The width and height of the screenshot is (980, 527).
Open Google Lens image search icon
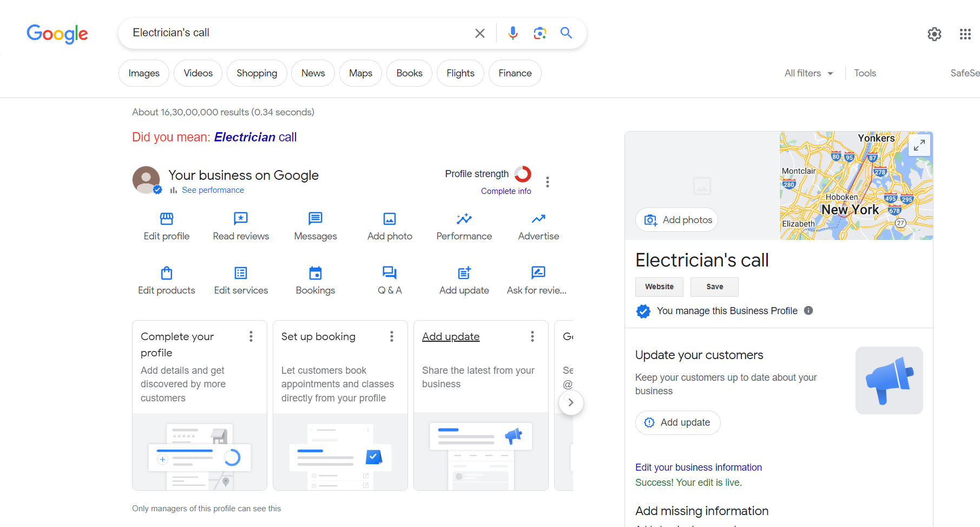pos(540,33)
